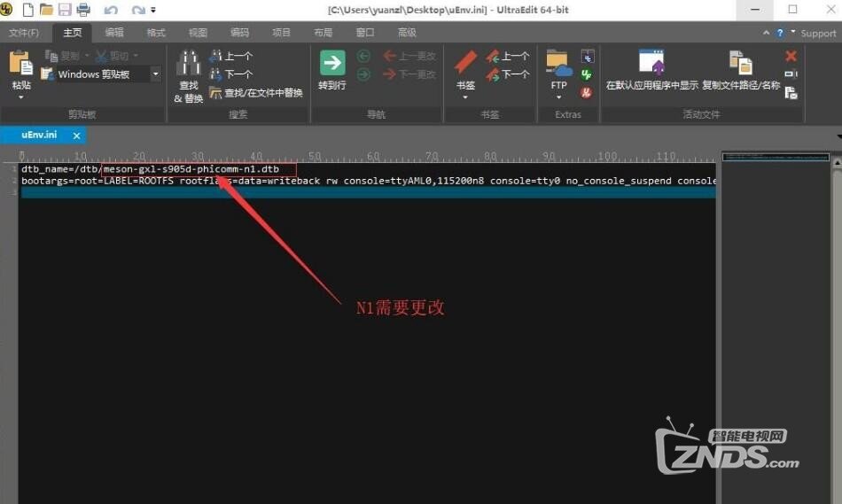Click the navigate forward circle arrow
Image resolution: width=842 pixels, height=504 pixels.
tap(363, 74)
